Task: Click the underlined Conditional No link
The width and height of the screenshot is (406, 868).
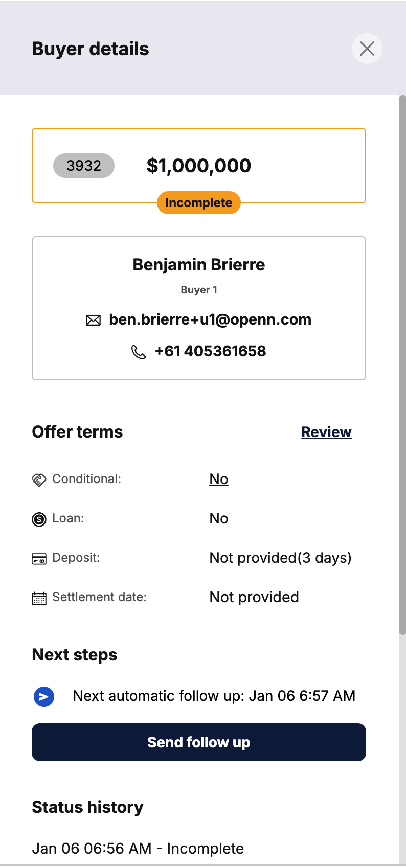Action: [219, 479]
